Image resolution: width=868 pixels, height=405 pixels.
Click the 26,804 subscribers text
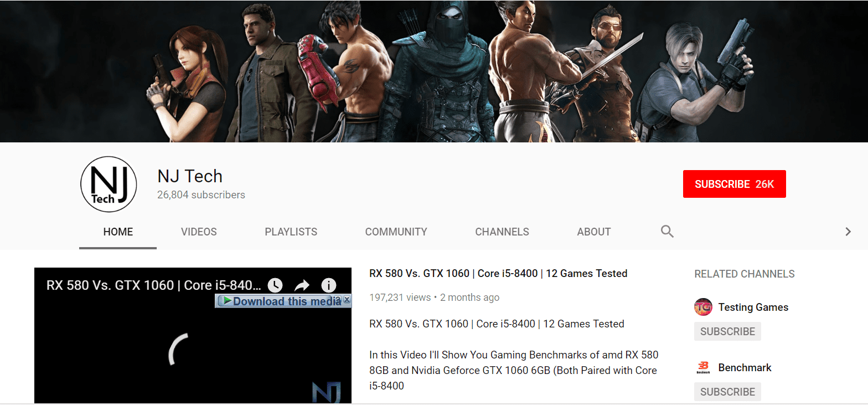point(201,195)
